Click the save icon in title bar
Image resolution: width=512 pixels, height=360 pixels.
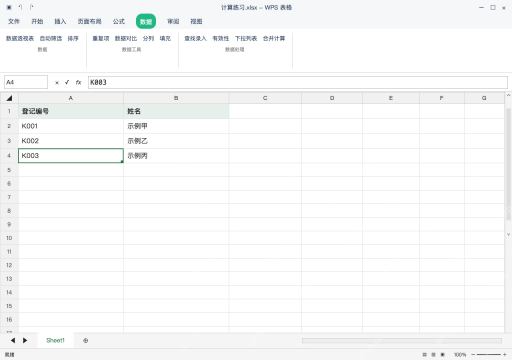(9, 7)
